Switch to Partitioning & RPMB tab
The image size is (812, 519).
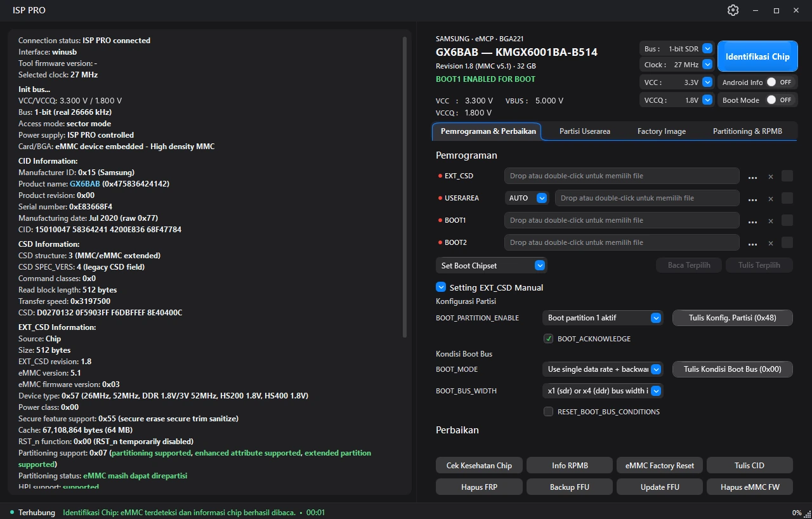[747, 131]
